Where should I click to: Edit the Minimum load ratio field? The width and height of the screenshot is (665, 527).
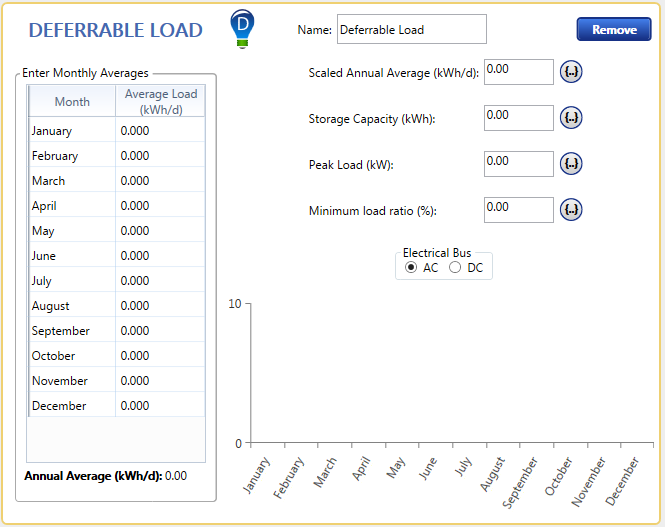coord(518,210)
